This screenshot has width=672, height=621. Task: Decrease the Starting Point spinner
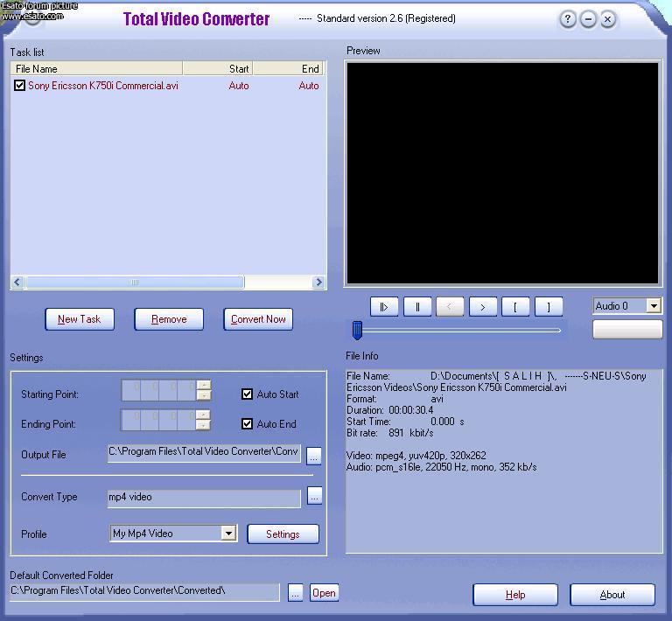pyautogui.click(x=204, y=395)
